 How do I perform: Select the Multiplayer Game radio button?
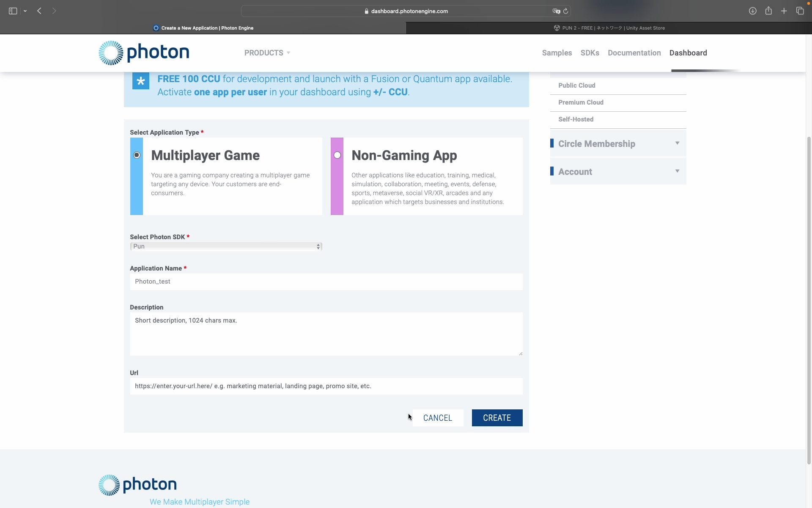click(137, 155)
